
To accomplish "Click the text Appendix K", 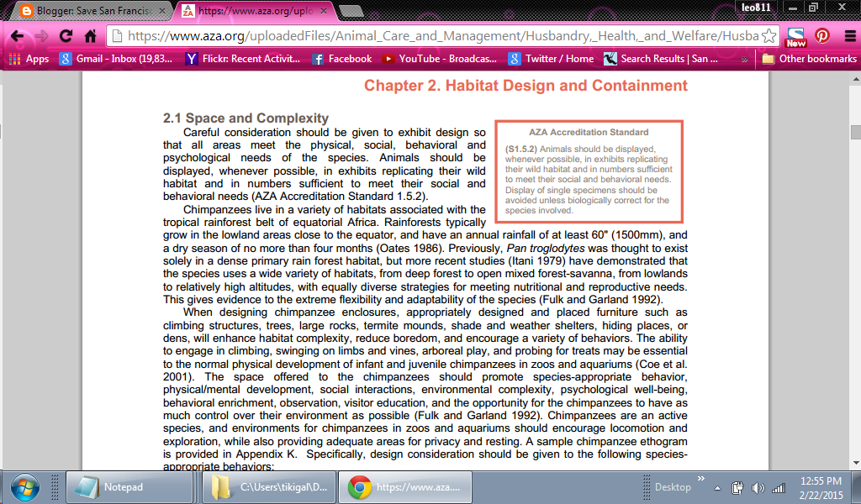I will pyautogui.click(x=267, y=454).
